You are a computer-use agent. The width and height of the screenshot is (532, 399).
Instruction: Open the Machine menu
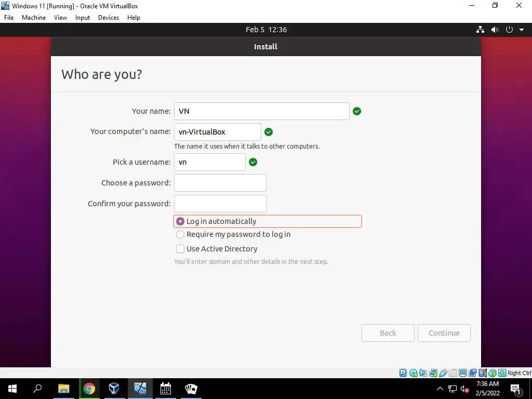click(34, 18)
